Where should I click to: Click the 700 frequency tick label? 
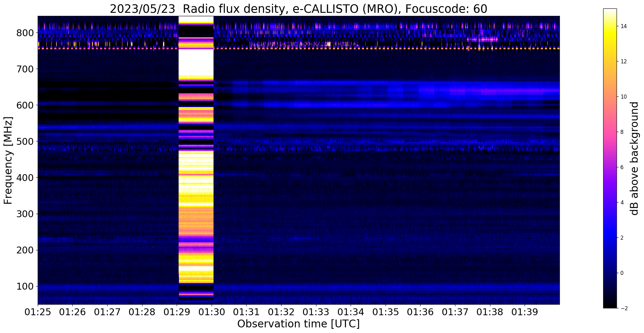pyautogui.click(x=25, y=69)
